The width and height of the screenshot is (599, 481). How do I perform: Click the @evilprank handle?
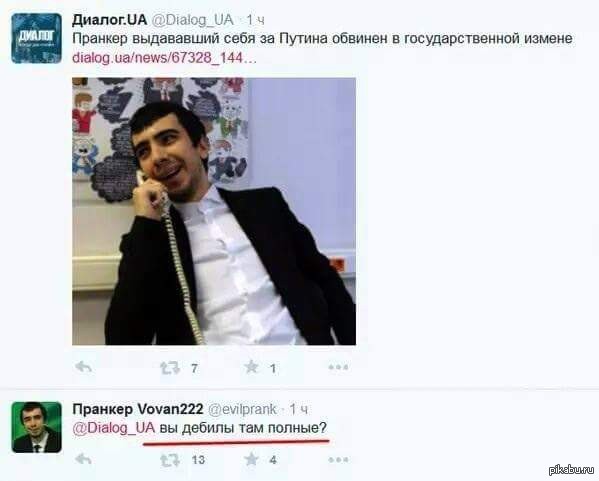coord(242,410)
